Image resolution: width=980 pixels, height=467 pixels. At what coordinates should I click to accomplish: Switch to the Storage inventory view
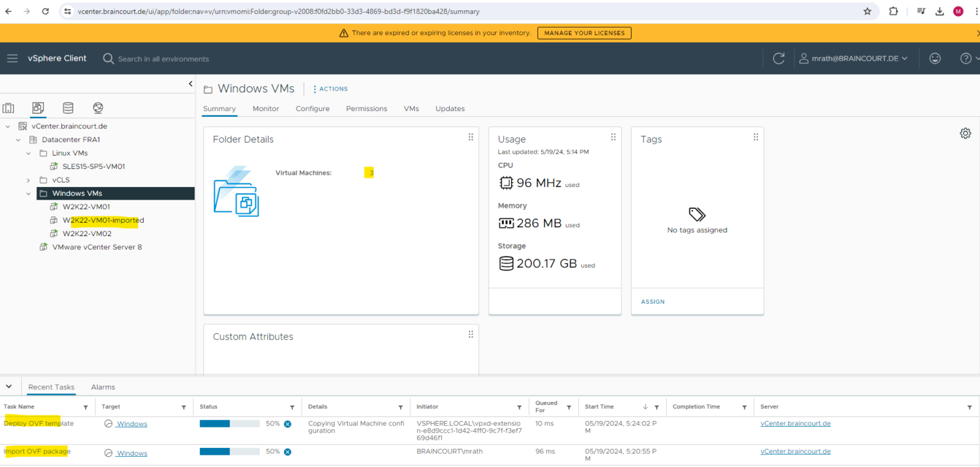click(68, 108)
